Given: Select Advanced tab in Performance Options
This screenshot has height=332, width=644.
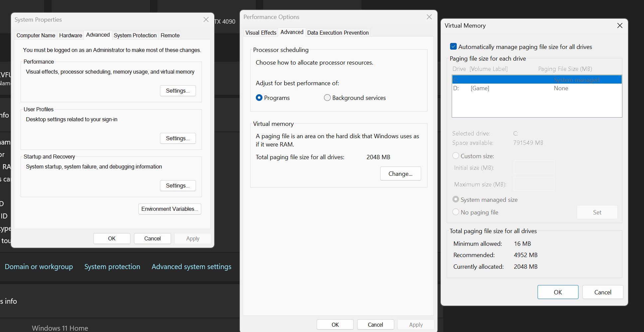Looking at the screenshot, I should [292, 32].
